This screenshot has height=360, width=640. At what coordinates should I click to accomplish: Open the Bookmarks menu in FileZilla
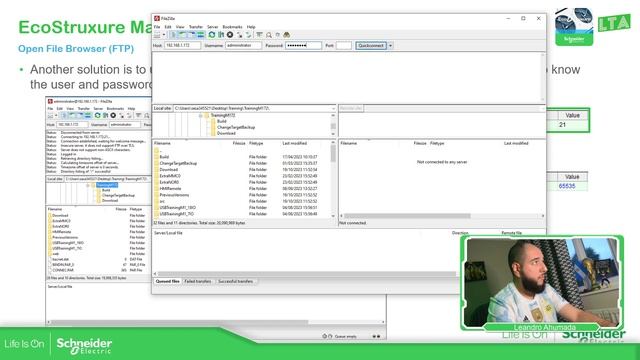click(x=232, y=27)
